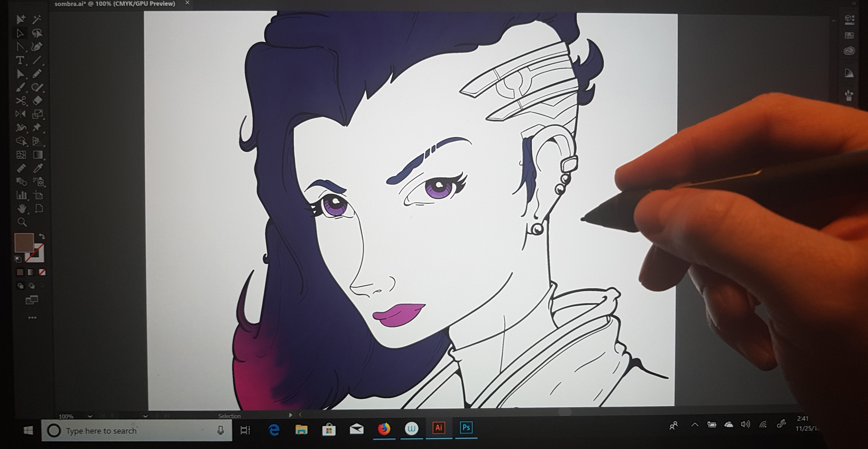Switch to Photoshop taskbar icon
868x449 pixels.
point(466,428)
